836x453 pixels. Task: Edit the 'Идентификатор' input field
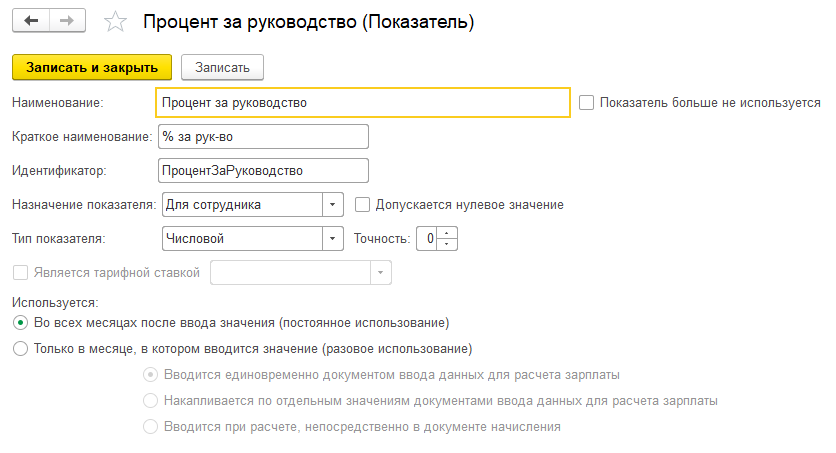263,171
